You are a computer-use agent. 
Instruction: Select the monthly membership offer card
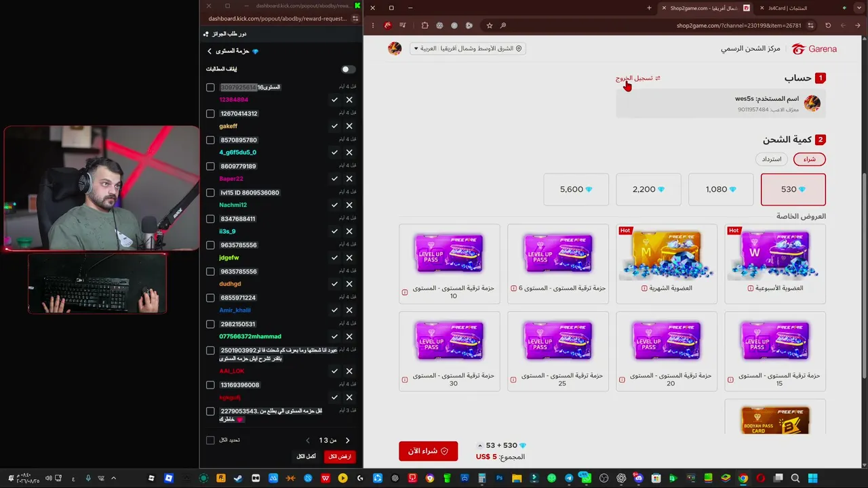pyautogui.click(x=667, y=263)
